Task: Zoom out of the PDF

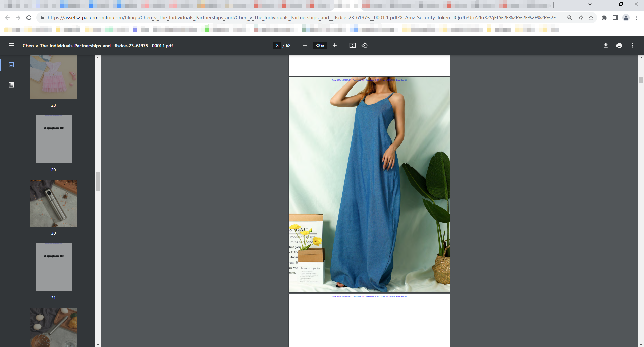Action: point(305,45)
